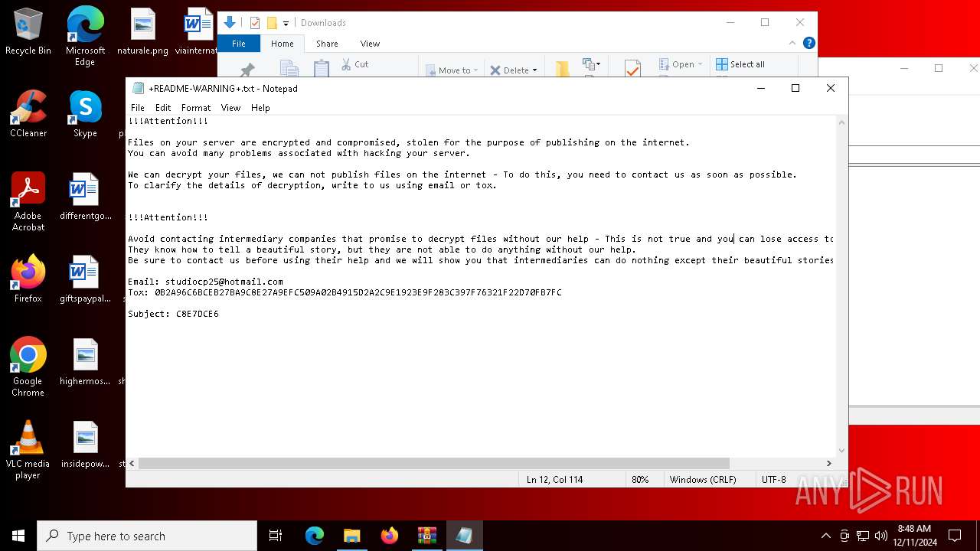Open Google Chrome desktop shortcut
Screen dimensions: 980x551
[x=28, y=367]
